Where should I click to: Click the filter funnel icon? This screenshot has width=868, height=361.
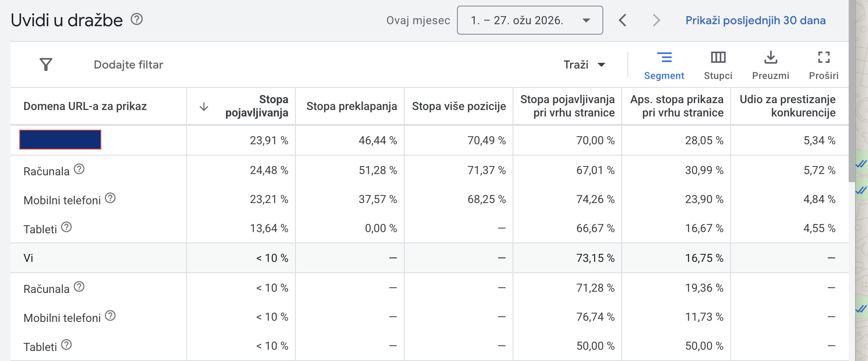[x=46, y=64]
